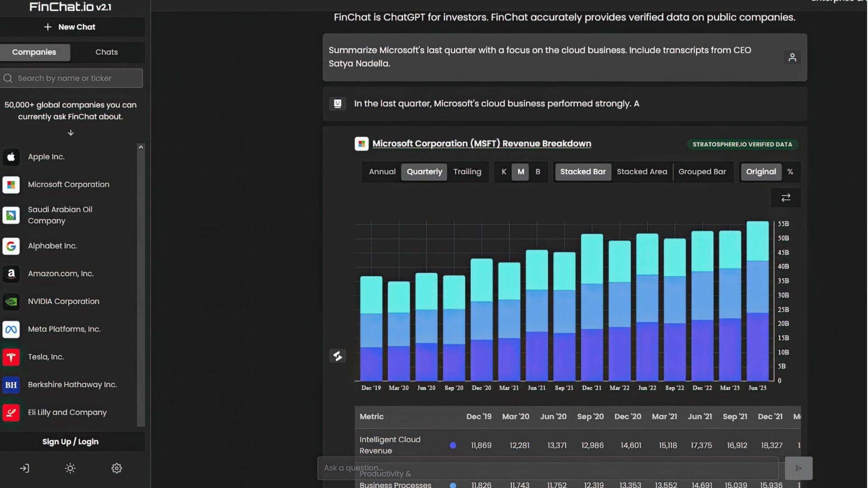Toggle values to percent view

[x=790, y=172]
